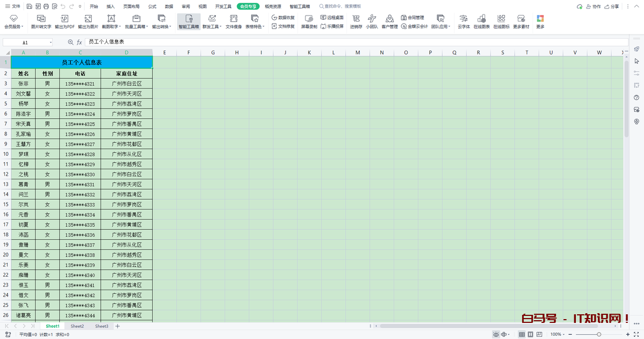The height and width of the screenshot is (339, 644).
Task: Switch to the 页面布局 ribbon tab
Action: 131,6
